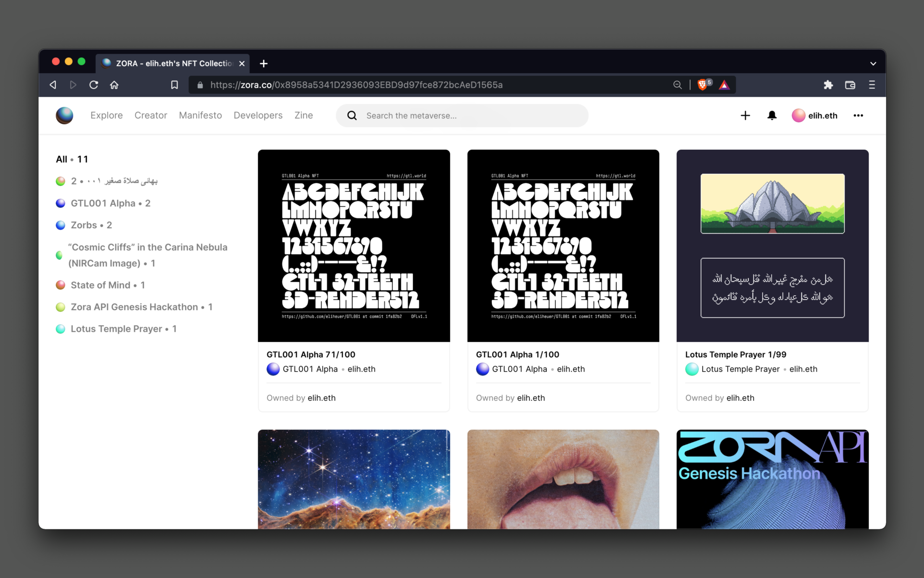Click the create plus icon in Zora header
924x578 pixels.
click(x=745, y=116)
